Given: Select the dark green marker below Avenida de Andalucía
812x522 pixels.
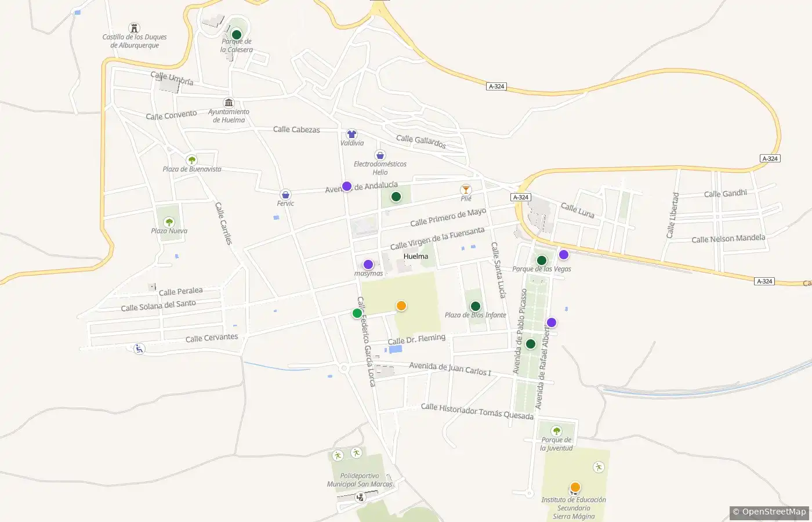Looking at the screenshot, I should click(396, 197).
